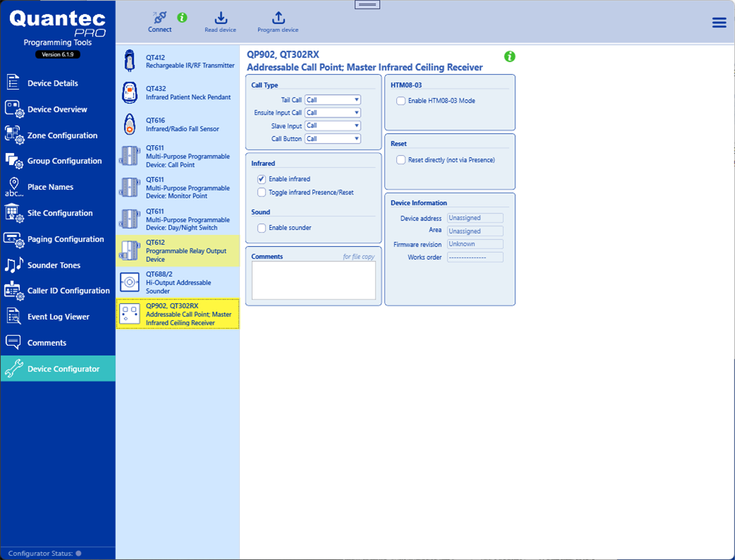735x560 pixels.
Task: Open the Ensuite Input Call dropdown
Action: 333,112
